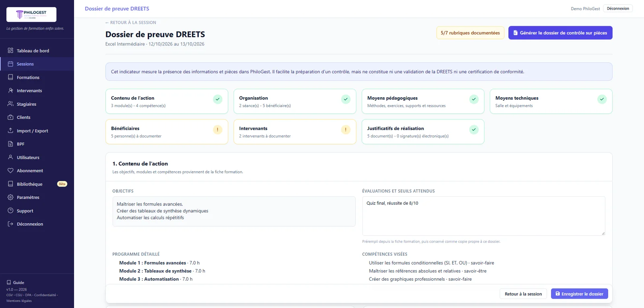Click the Utilisateurs user icon

pos(10,157)
